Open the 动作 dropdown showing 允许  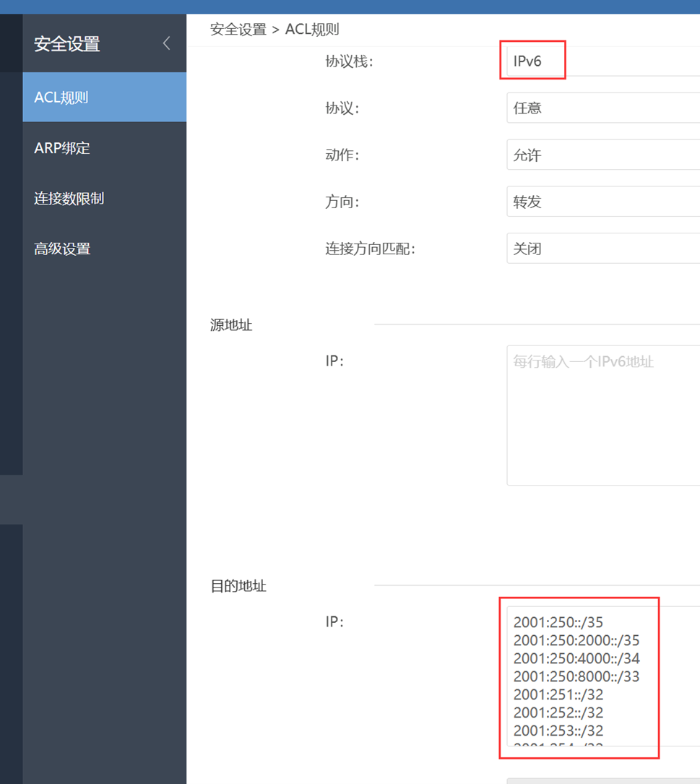coord(603,155)
